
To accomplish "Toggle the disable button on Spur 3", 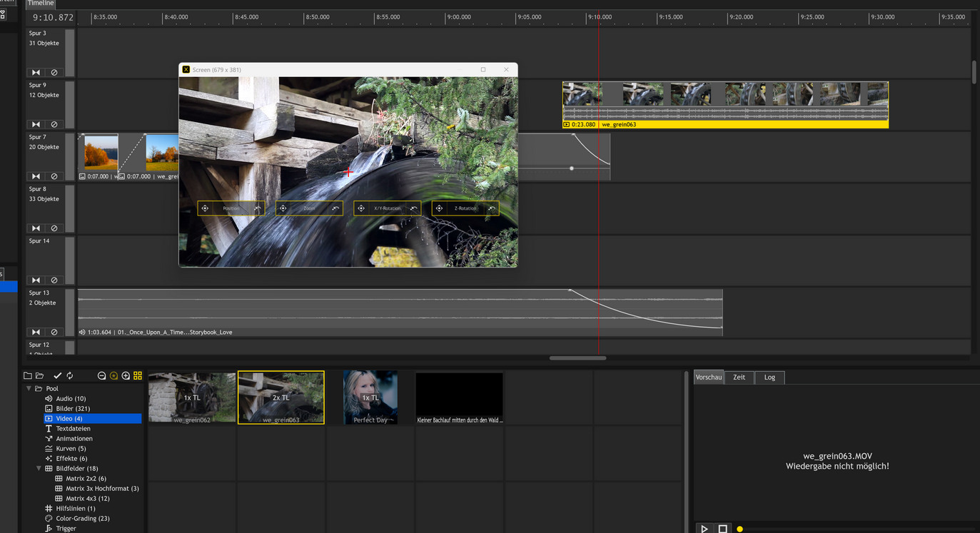I will (54, 72).
